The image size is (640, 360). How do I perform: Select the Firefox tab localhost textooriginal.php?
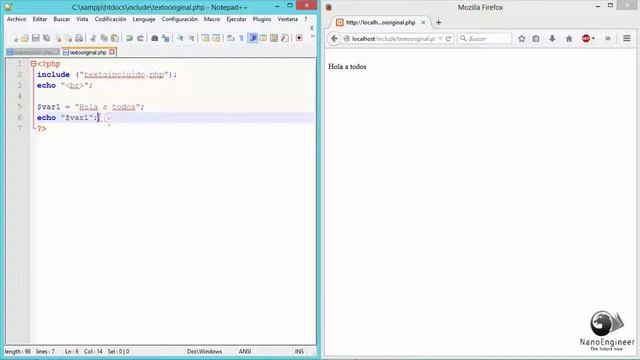pos(380,22)
